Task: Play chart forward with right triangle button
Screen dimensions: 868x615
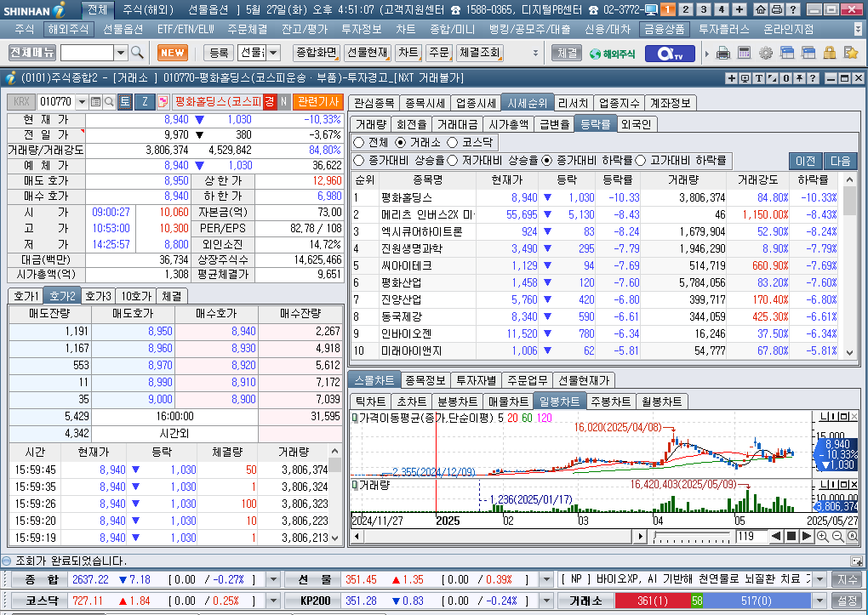Action: pos(807,537)
